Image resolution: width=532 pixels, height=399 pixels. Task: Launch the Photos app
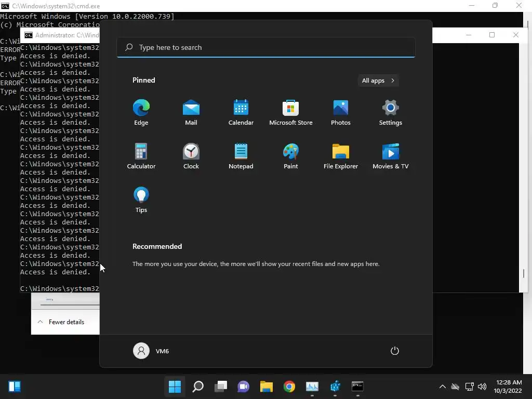coord(341,113)
